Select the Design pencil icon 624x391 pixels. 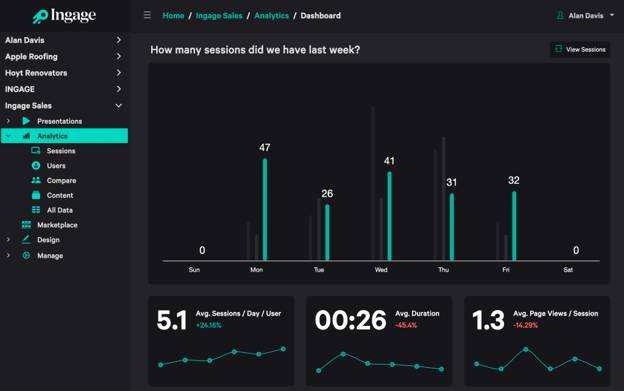pos(26,239)
